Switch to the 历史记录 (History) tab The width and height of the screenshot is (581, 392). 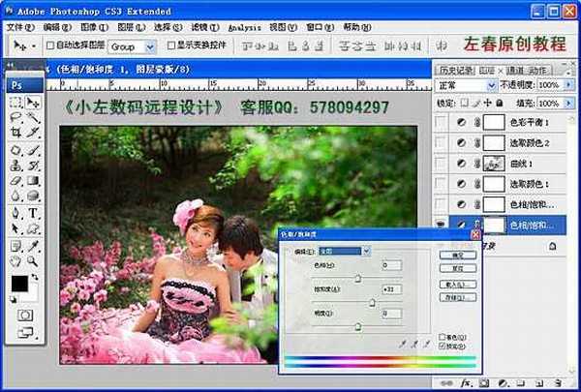click(453, 70)
